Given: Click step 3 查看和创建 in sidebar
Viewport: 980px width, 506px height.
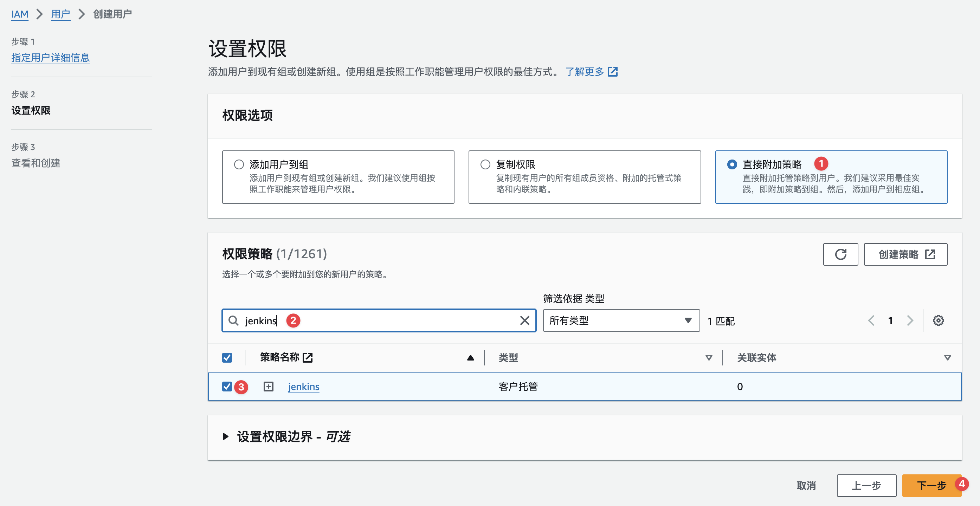Looking at the screenshot, I should click(x=36, y=163).
